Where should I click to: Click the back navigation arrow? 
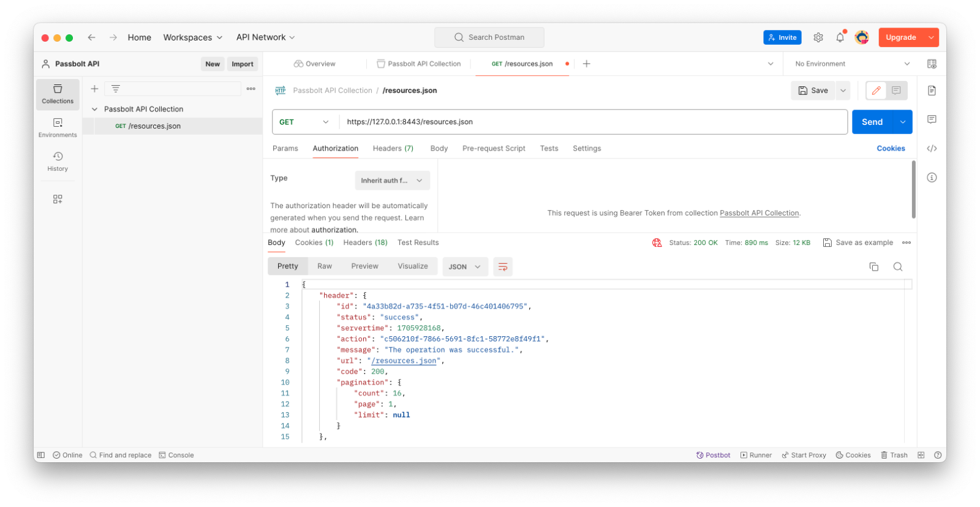tap(91, 37)
